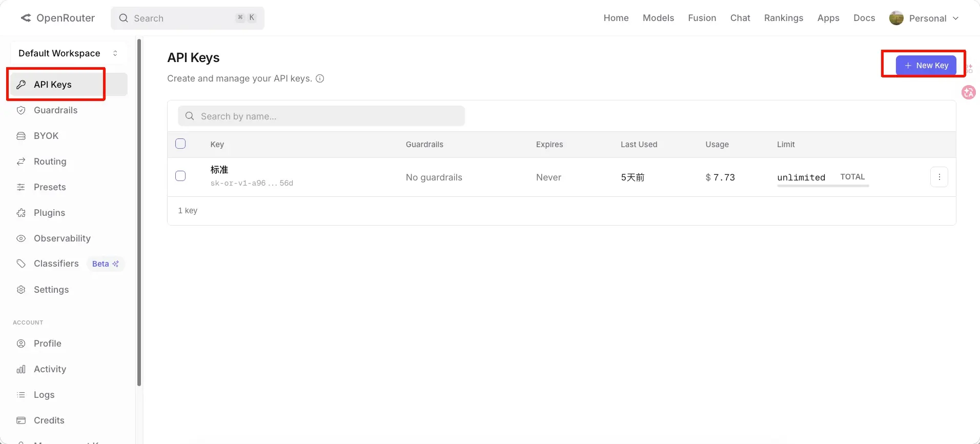Screen dimensions: 980x444
Task: Click the Last Used column header
Action: tap(639, 145)
